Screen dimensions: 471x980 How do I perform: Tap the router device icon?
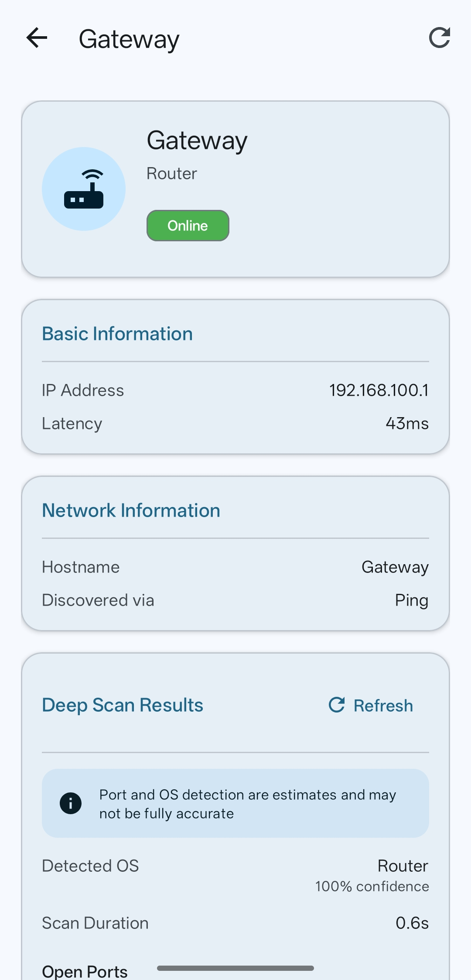coord(84,189)
